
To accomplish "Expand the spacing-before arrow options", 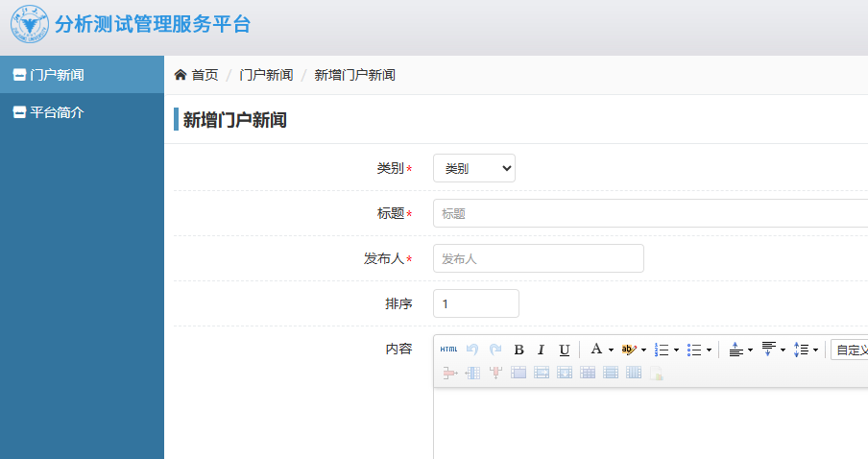I will 750,350.
